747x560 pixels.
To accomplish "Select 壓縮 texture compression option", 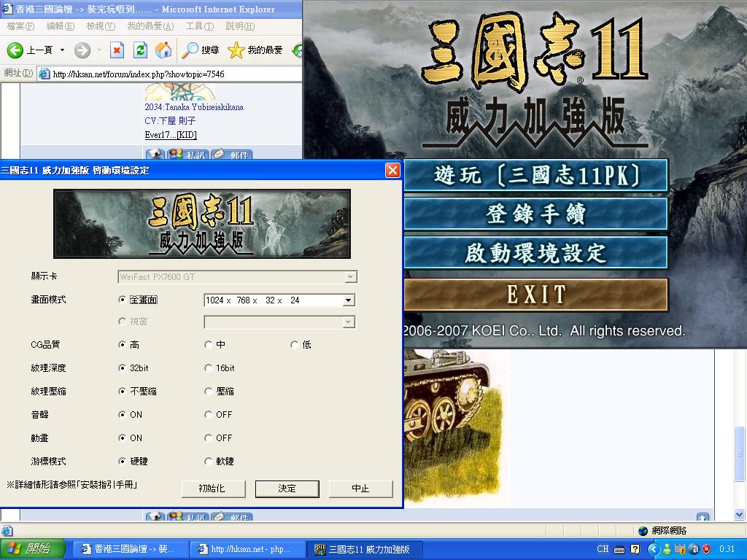I will coord(208,391).
